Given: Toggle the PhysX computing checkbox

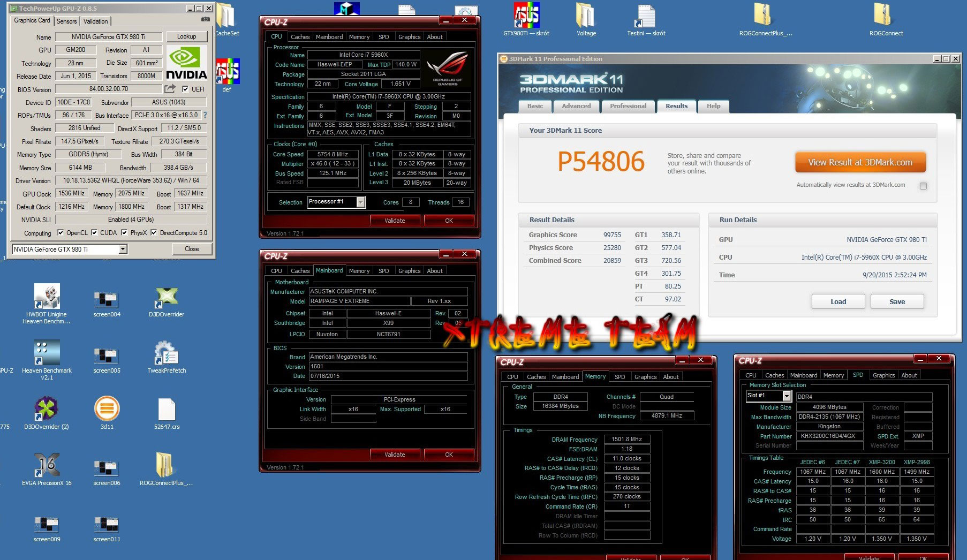Looking at the screenshot, I should pyautogui.click(x=124, y=233).
